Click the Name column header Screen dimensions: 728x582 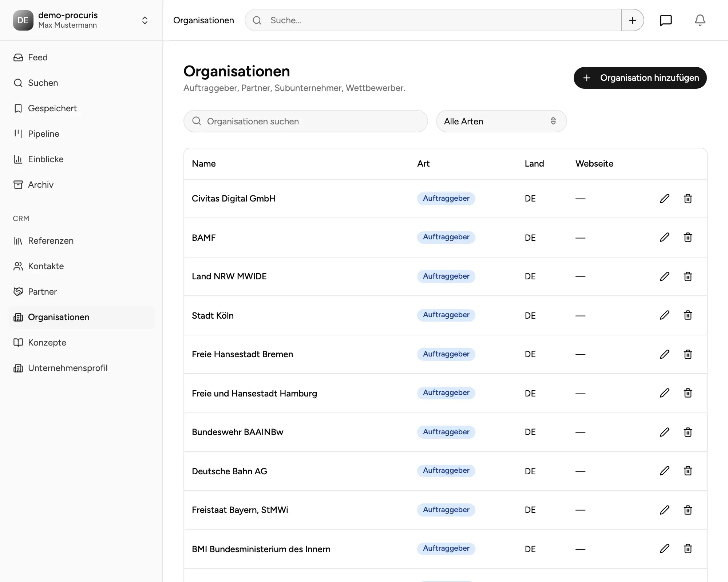(x=204, y=164)
